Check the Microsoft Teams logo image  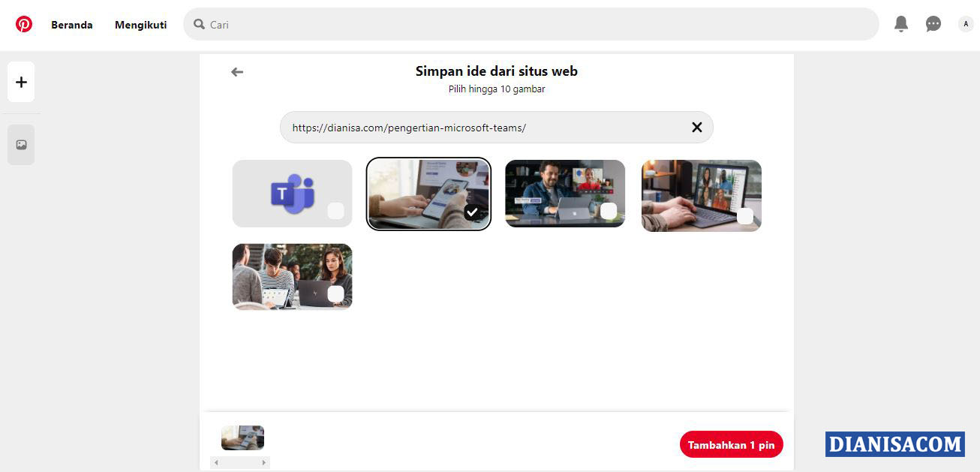click(335, 211)
